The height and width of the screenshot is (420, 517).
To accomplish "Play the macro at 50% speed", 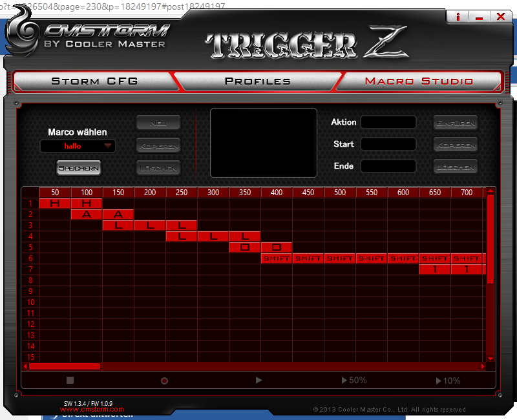I will point(354,380).
